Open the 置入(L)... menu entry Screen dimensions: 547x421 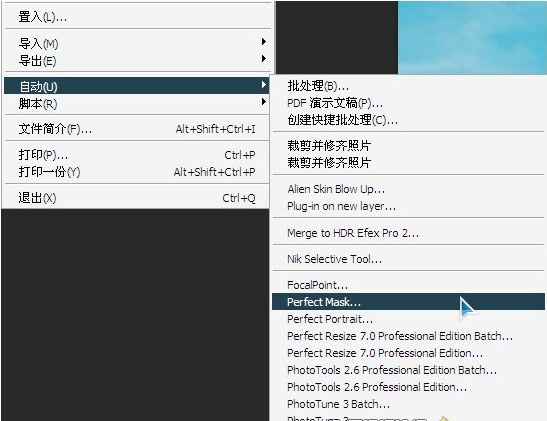coord(137,16)
